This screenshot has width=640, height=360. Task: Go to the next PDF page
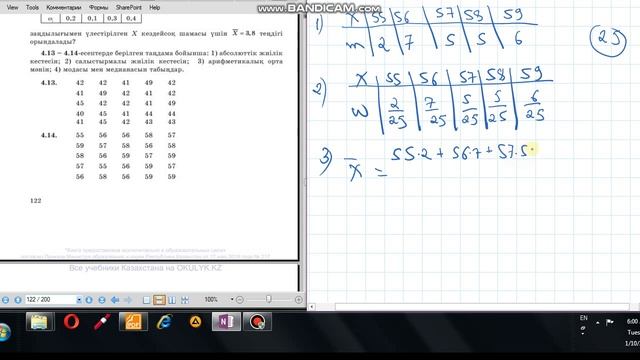click(89, 300)
